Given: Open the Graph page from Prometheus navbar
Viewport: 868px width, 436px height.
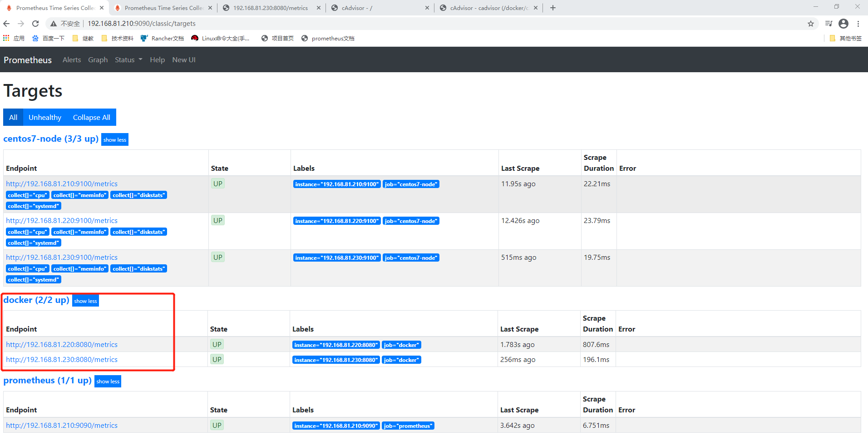Looking at the screenshot, I should [98, 59].
